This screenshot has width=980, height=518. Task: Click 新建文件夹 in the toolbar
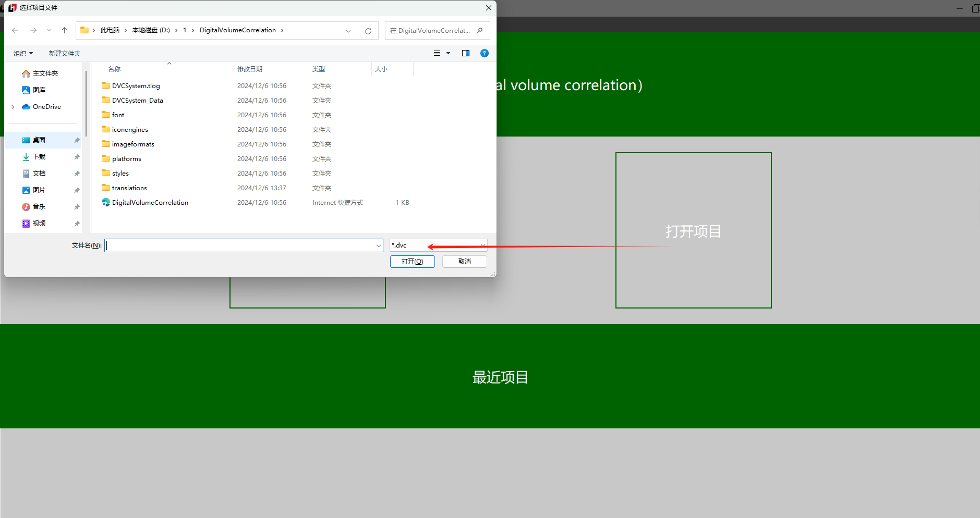pos(64,54)
